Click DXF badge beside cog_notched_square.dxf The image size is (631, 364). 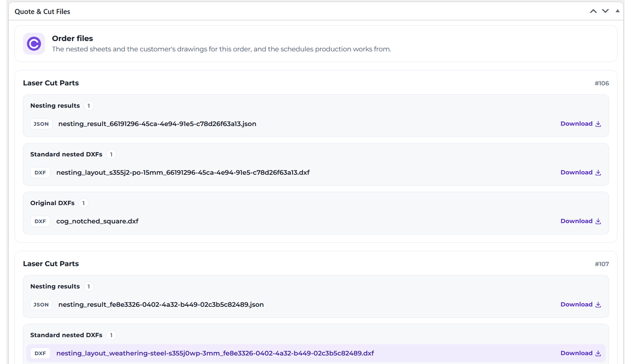tap(40, 222)
